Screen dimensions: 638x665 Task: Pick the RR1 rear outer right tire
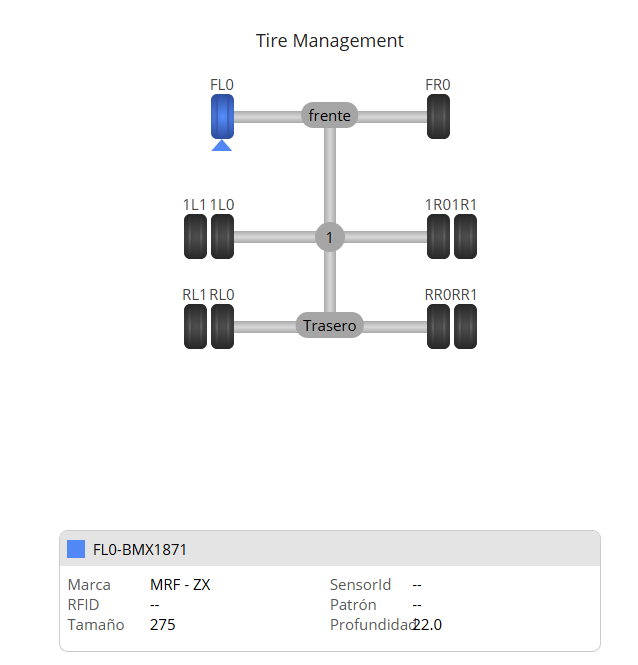pyautogui.click(x=465, y=326)
